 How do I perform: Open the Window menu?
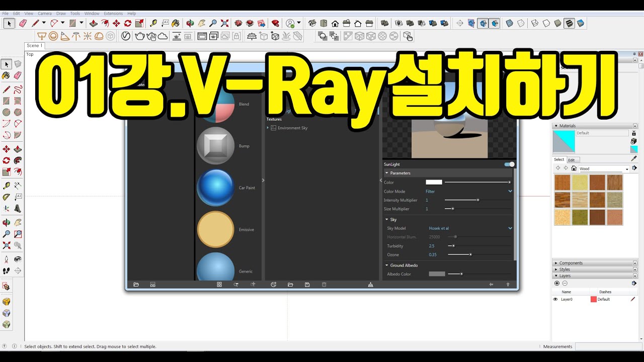click(92, 14)
